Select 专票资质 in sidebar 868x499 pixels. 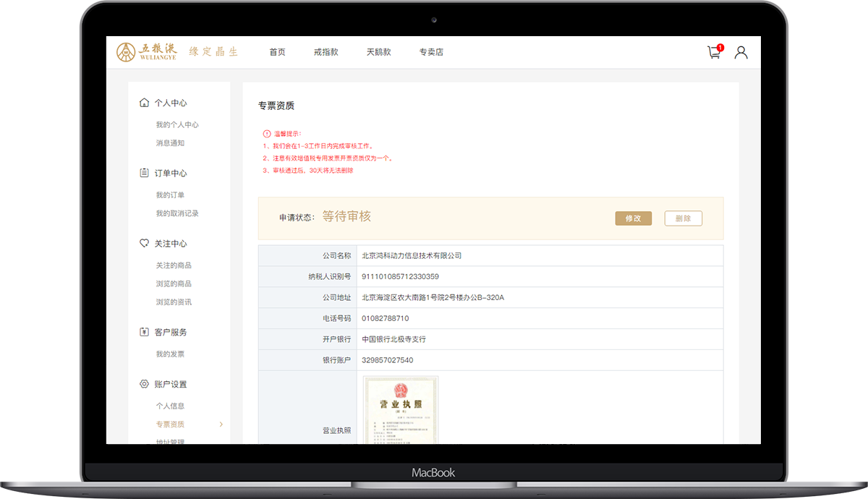coord(170,425)
